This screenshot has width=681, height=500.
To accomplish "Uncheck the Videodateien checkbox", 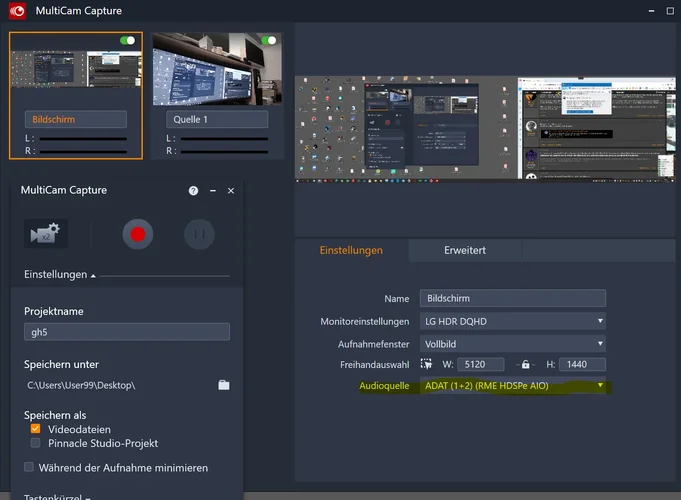I will pos(36,428).
